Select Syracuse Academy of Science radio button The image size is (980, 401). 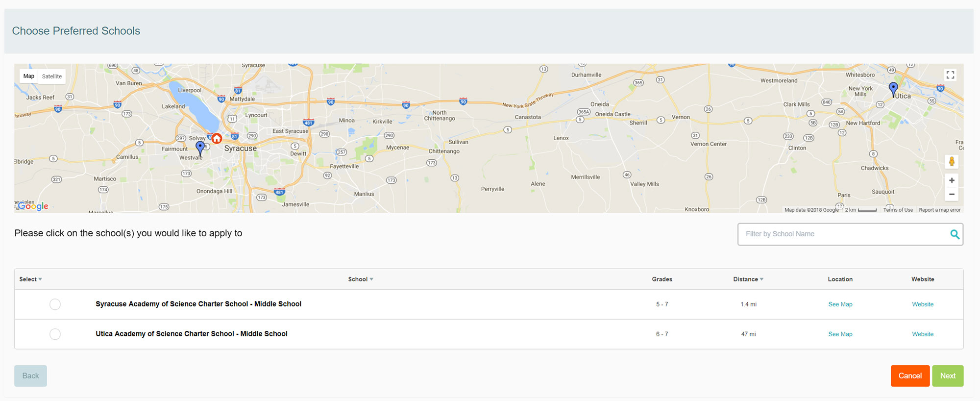click(x=55, y=304)
